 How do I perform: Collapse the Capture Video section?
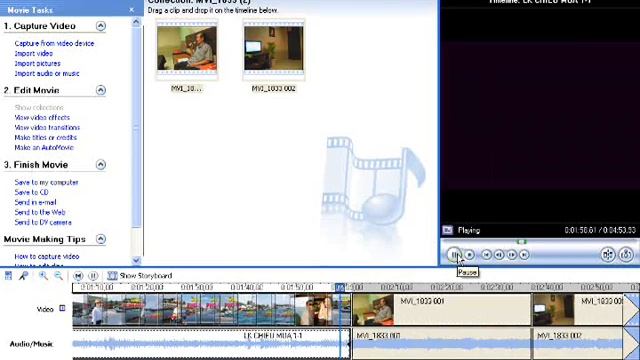point(101,26)
